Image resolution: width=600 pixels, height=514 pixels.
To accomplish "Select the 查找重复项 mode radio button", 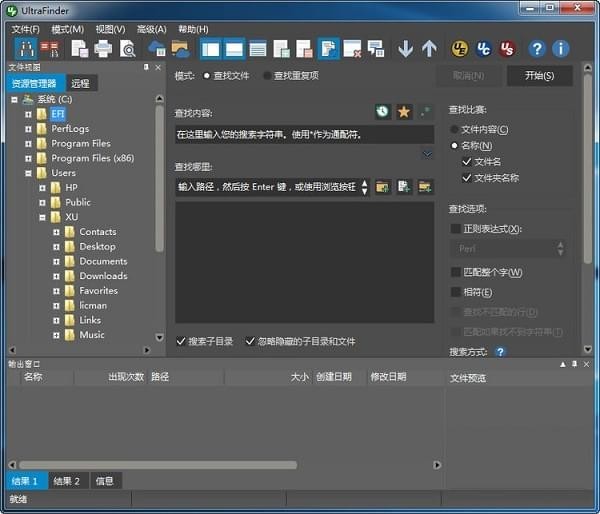I will pyautogui.click(x=267, y=75).
